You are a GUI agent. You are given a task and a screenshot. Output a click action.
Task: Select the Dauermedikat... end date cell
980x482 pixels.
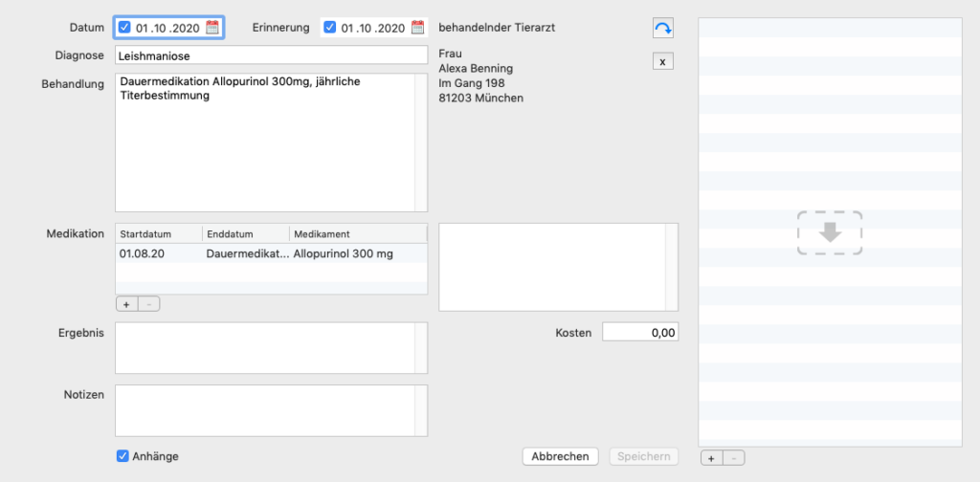[x=246, y=253]
